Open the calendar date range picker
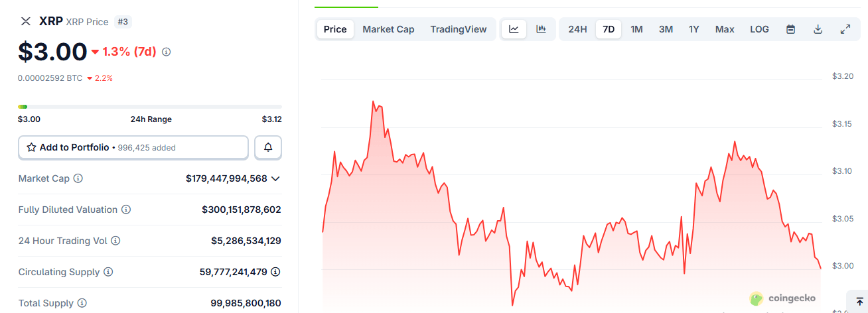The image size is (868, 313). click(x=790, y=29)
